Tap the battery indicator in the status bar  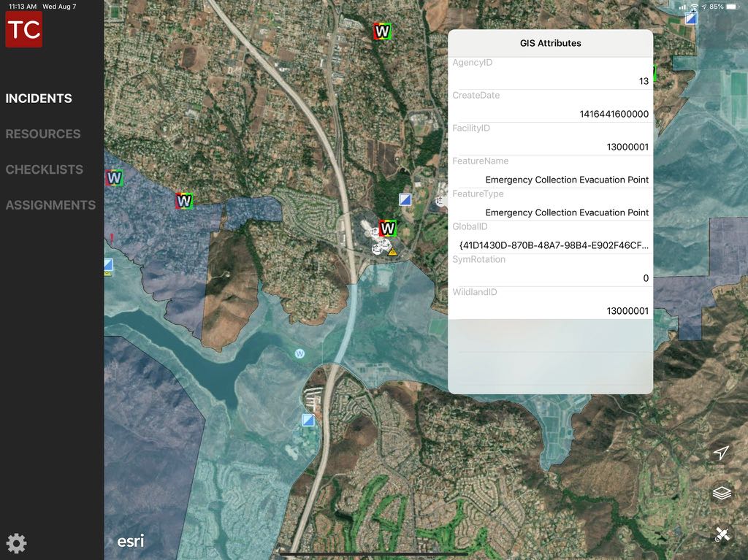point(731,7)
